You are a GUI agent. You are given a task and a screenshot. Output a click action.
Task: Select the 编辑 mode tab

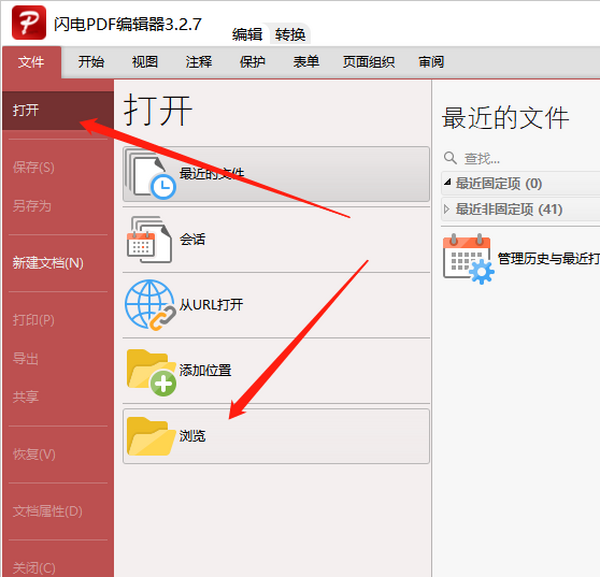[247, 35]
